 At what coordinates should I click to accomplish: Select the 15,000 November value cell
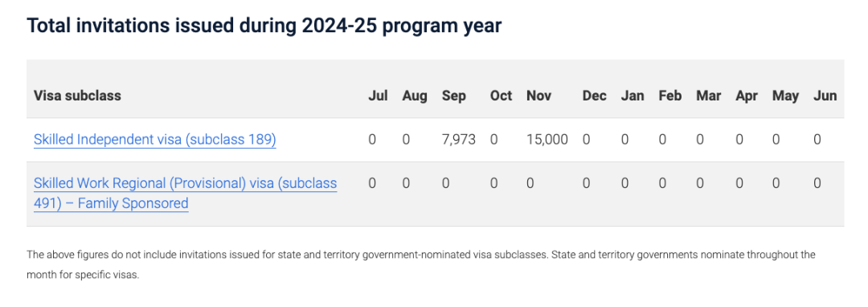tap(547, 140)
